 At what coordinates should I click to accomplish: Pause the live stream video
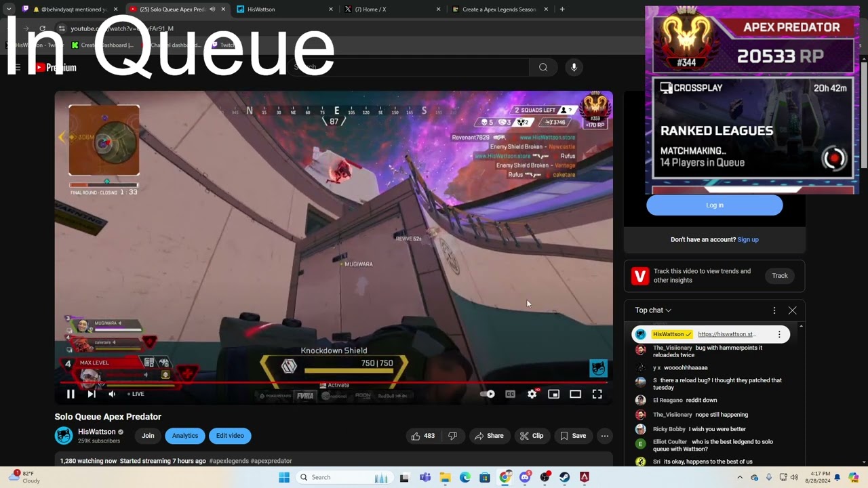tap(71, 394)
